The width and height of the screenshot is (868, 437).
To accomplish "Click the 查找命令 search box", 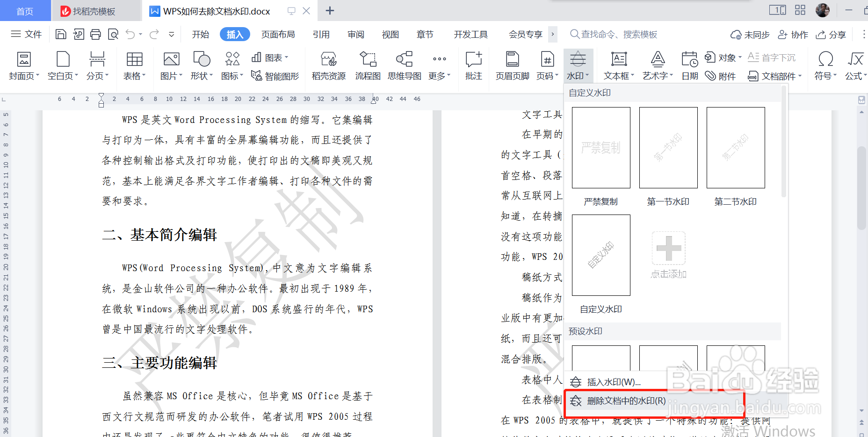I will [614, 34].
